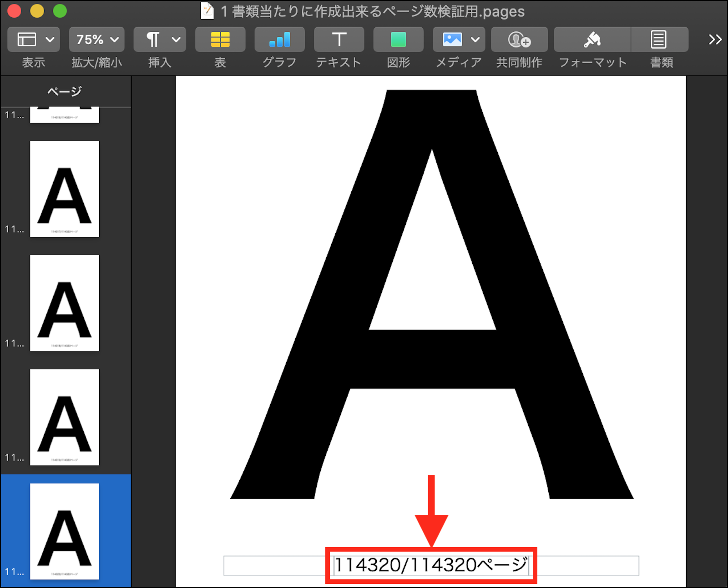Open the 表示 view options button
Screen dimensions: 728x588
[x=34, y=40]
